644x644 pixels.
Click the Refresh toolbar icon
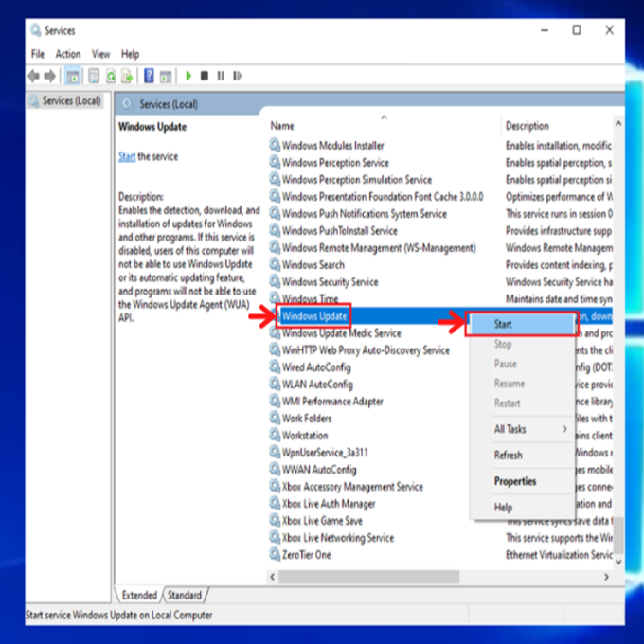111,76
